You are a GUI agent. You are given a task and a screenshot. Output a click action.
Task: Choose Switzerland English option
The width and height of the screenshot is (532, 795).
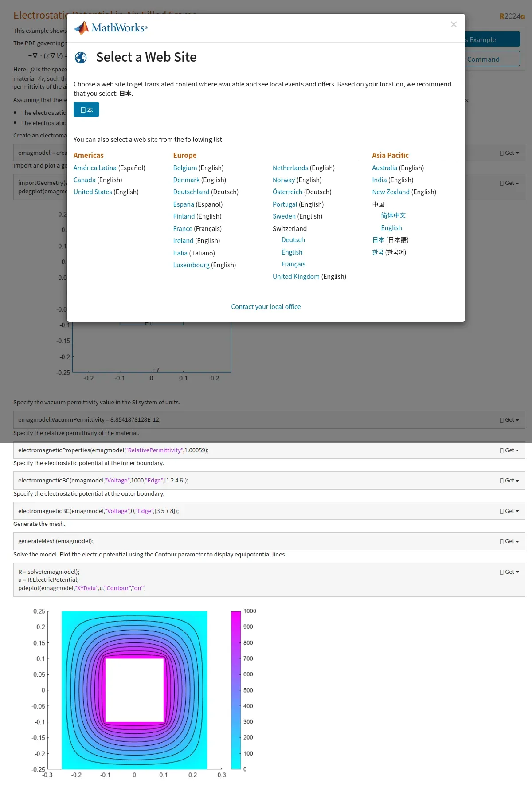coord(292,252)
